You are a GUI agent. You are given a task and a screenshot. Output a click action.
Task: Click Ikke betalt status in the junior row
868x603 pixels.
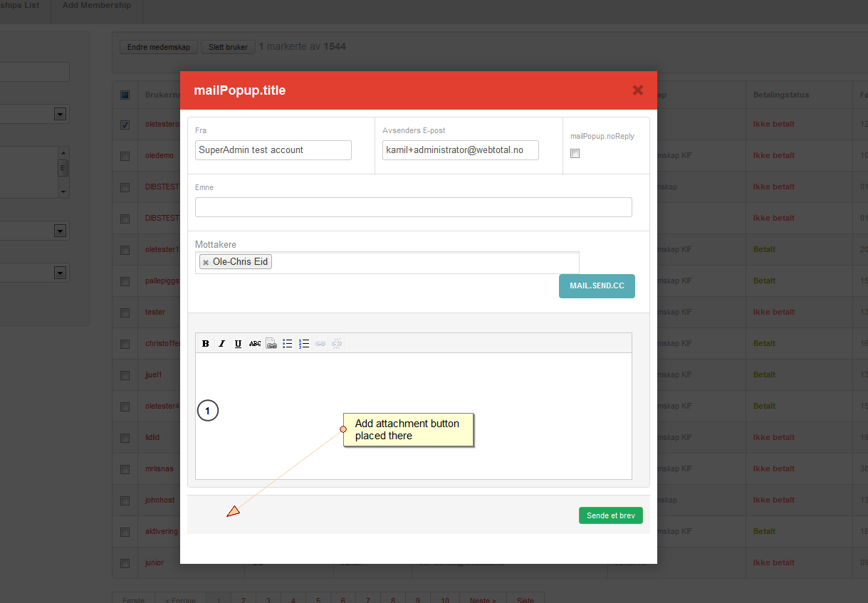coord(774,562)
